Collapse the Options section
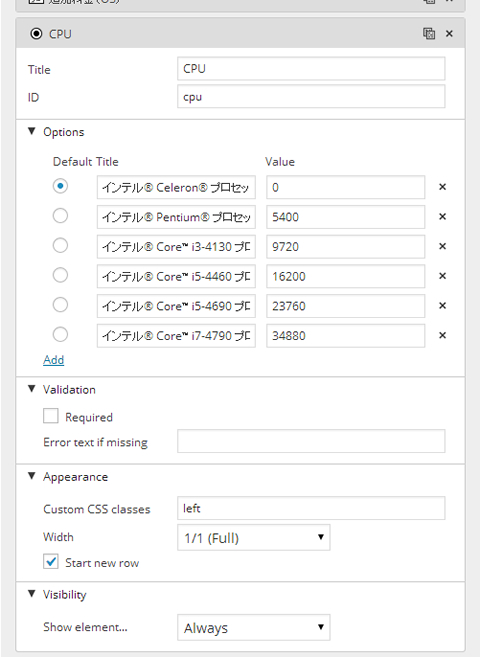This screenshot has width=480, height=657. (x=32, y=132)
